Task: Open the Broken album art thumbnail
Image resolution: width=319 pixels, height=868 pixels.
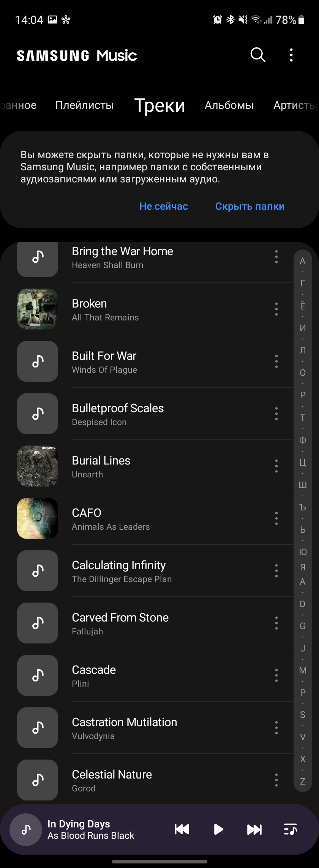Action: pyautogui.click(x=38, y=309)
